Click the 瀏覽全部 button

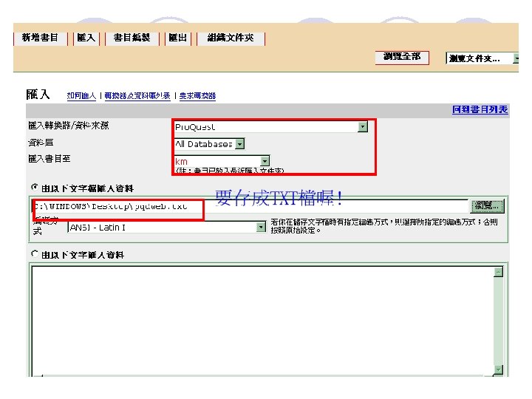coord(402,57)
